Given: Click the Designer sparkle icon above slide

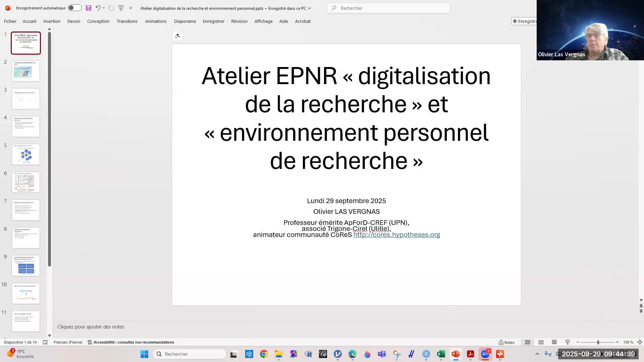Looking at the screenshot, I should coord(177,36).
